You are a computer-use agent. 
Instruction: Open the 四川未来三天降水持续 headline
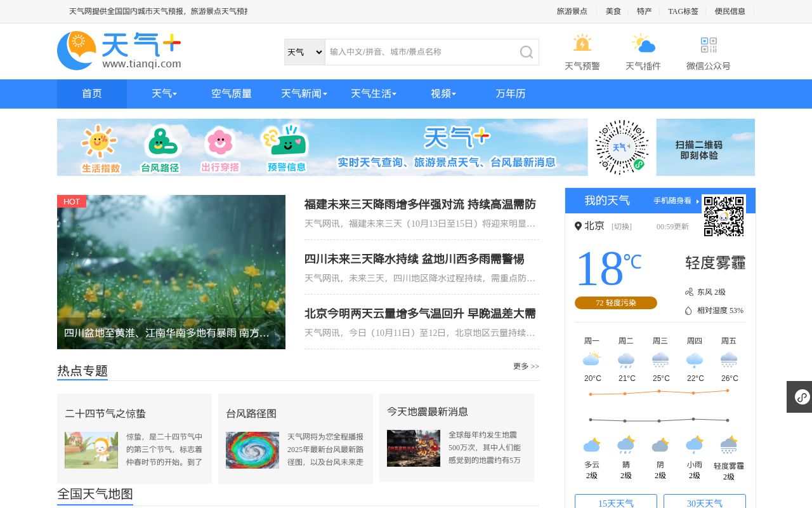tap(414, 259)
